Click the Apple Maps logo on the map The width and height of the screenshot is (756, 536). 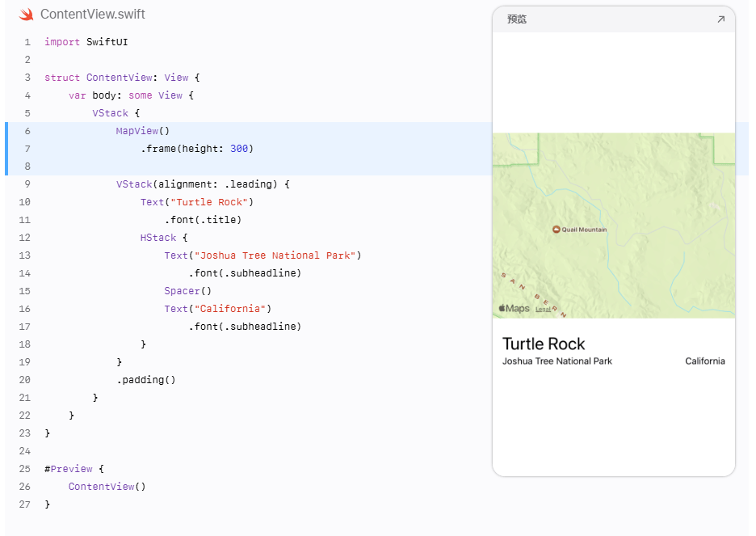514,308
